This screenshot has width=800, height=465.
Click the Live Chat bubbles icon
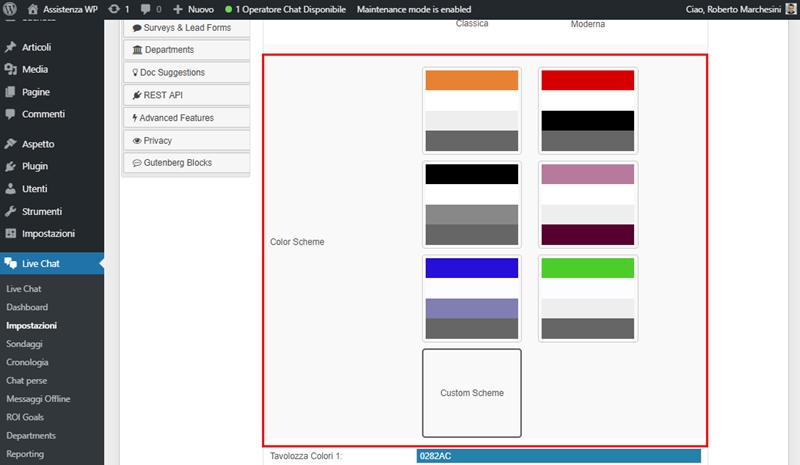(x=10, y=263)
